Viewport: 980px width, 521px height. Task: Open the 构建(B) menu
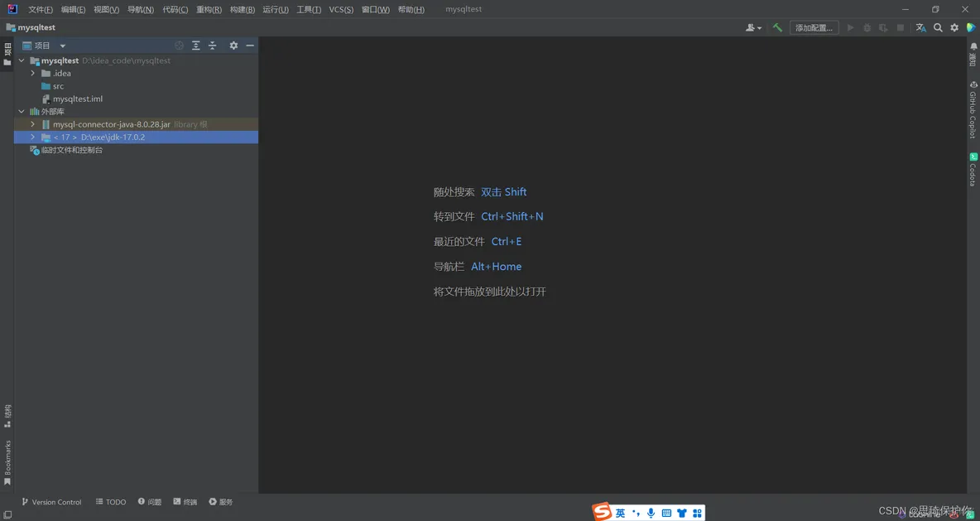coord(243,9)
